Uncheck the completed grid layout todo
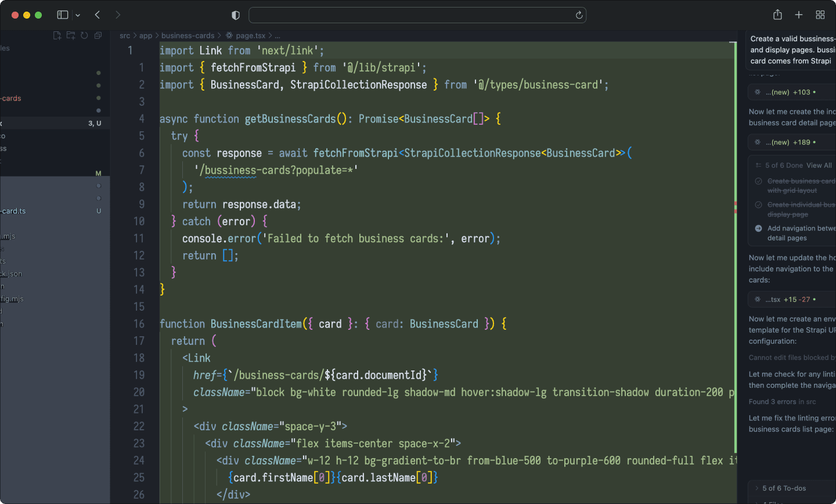This screenshot has width=836, height=504. [x=758, y=181]
